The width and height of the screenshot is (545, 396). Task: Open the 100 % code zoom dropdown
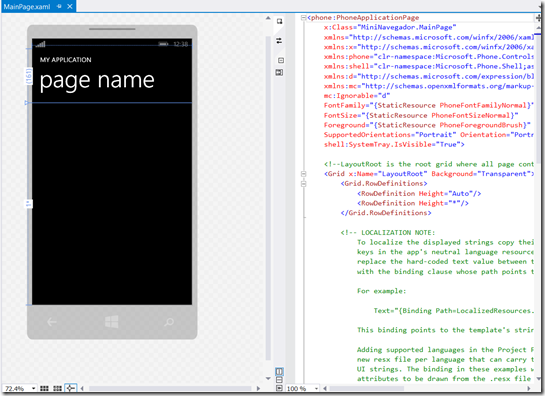(x=316, y=388)
